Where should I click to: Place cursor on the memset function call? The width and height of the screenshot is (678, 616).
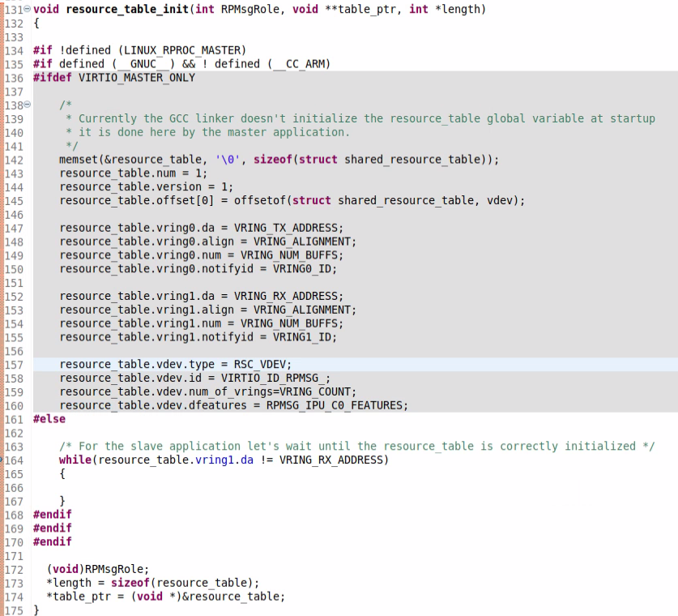[75, 159]
